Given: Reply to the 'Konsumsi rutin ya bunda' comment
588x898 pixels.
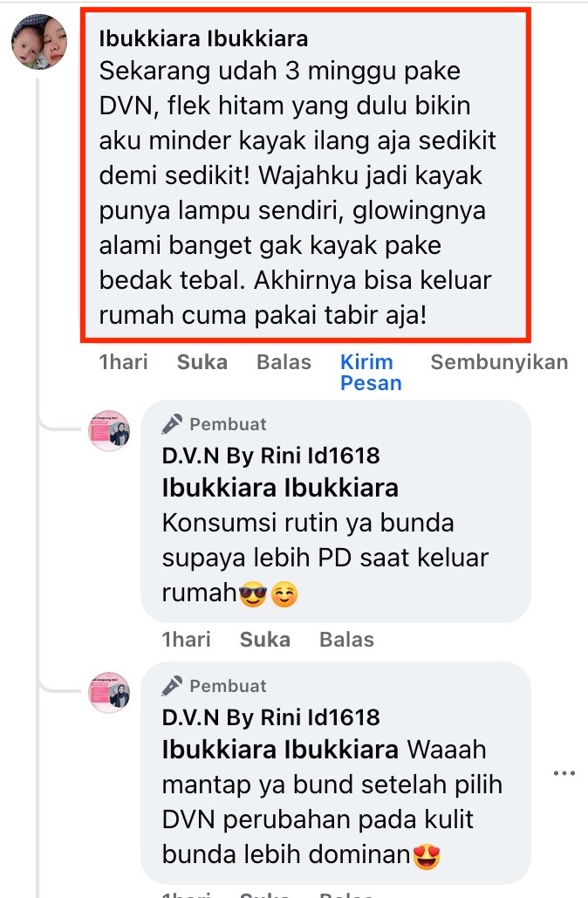Looking at the screenshot, I should point(346,639).
